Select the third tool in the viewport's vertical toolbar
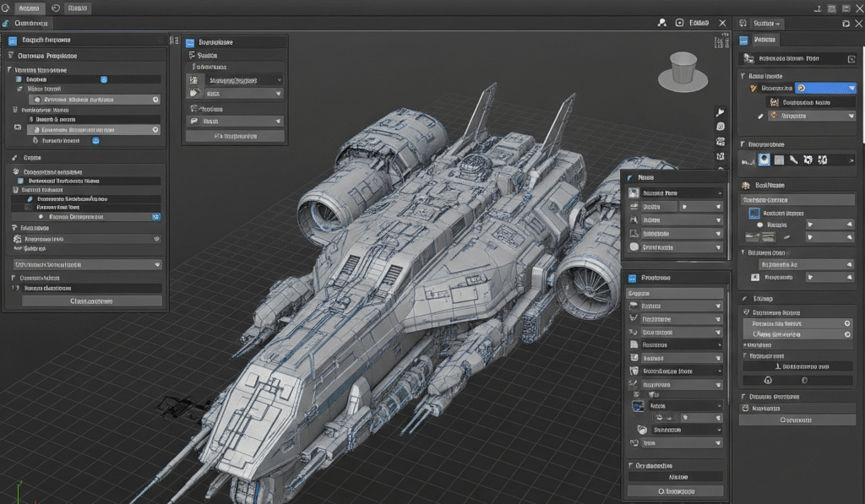The image size is (865, 504). point(721,142)
